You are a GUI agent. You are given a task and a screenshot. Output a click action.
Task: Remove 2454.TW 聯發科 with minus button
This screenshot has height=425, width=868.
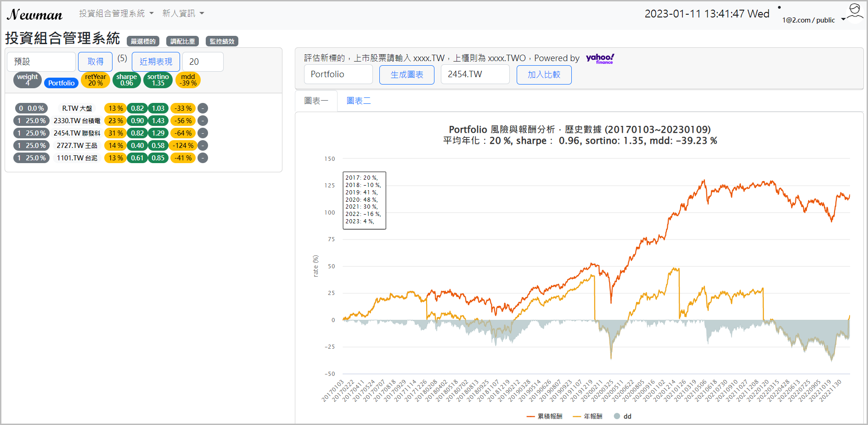(203, 133)
